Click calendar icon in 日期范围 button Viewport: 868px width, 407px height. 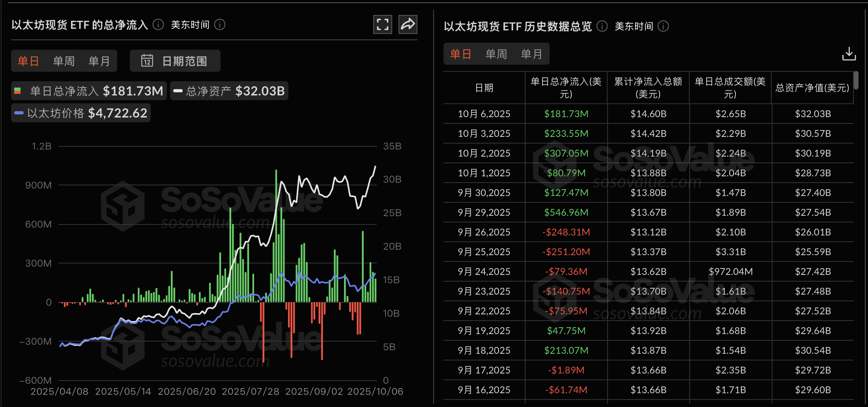coord(147,61)
